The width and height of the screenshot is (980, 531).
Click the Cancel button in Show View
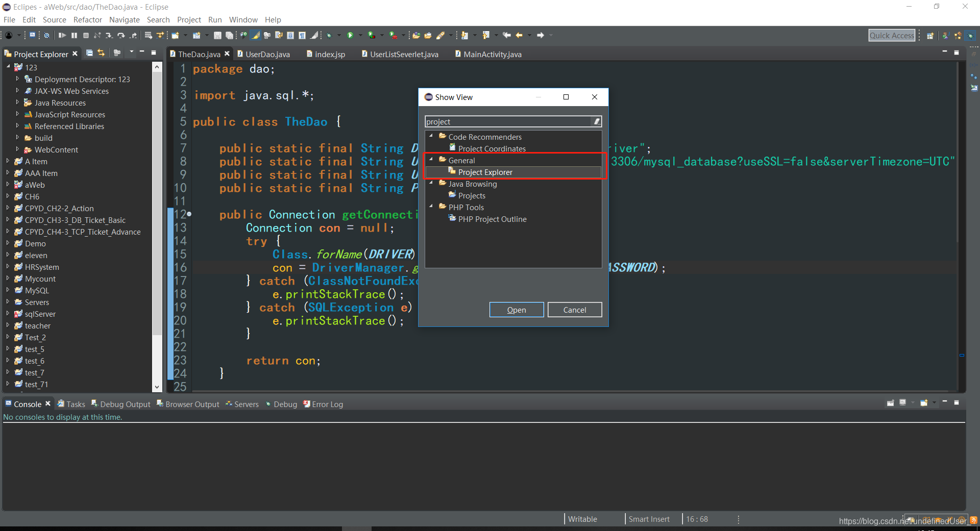[x=575, y=310]
